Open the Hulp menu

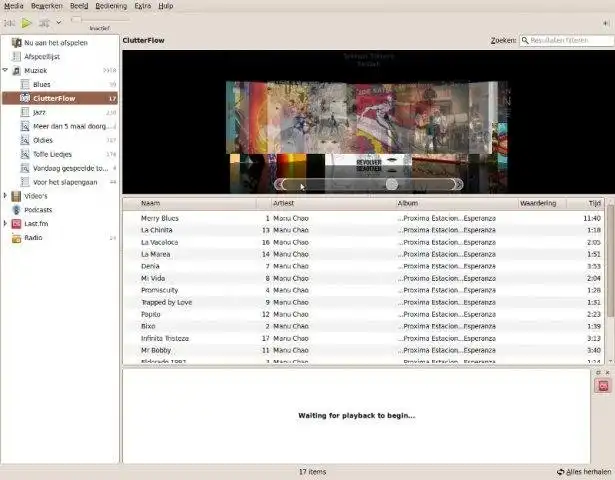[166, 6]
